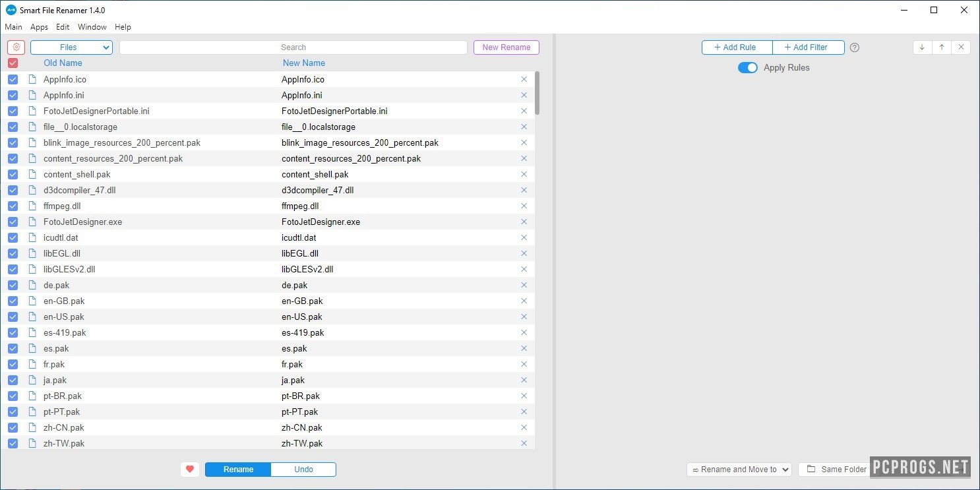
Task: Remove zh-TW.pak row using its X
Action: [524, 443]
